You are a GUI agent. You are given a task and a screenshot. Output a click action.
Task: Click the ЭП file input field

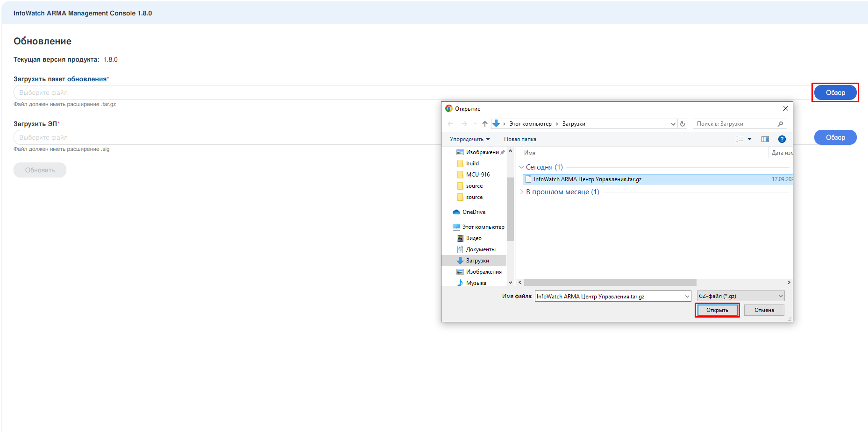tap(227, 137)
